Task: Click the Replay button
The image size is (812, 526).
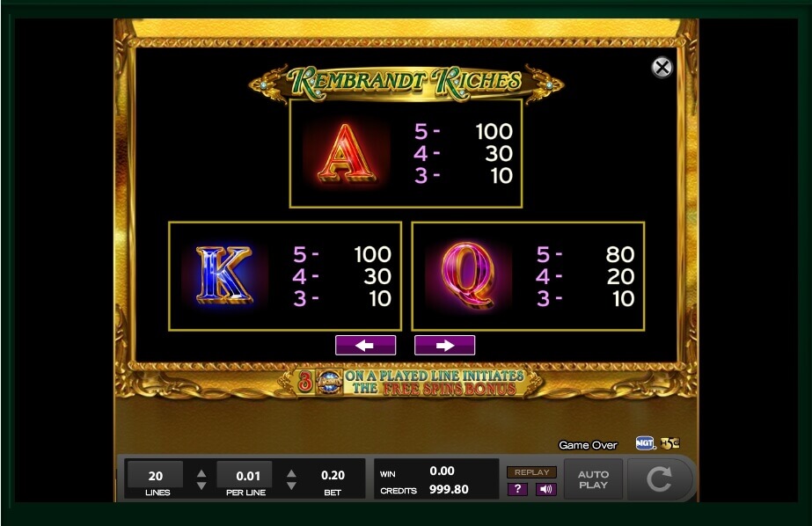Action: (x=532, y=472)
